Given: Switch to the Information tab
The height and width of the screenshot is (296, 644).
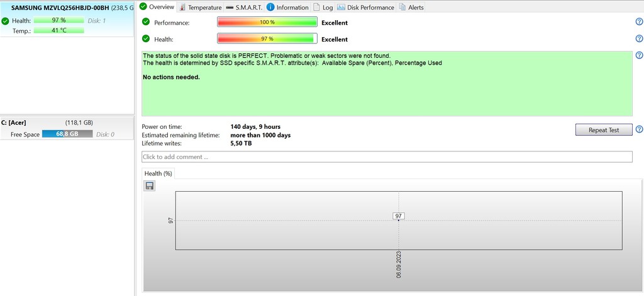Looking at the screenshot, I should [x=287, y=8].
